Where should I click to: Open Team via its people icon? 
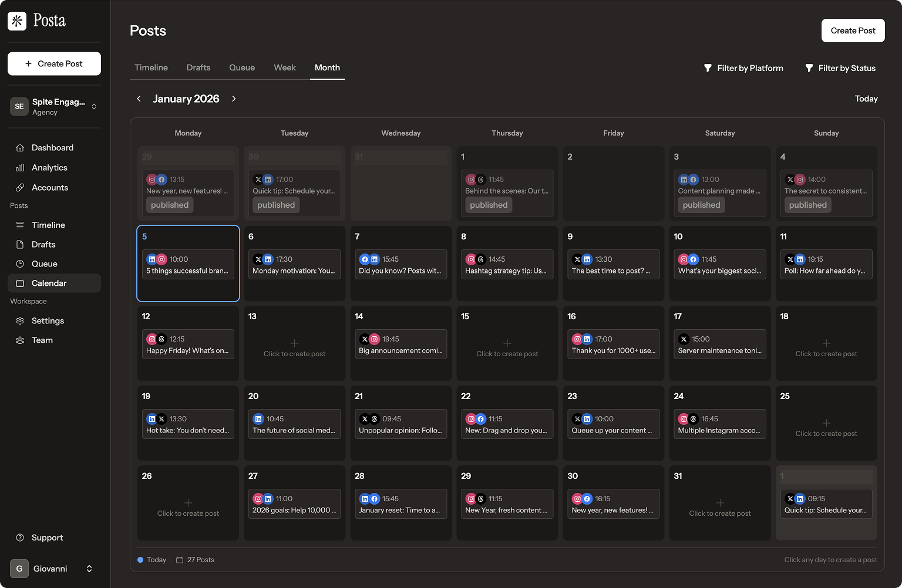pyautogui.click(x=20, y=340)
